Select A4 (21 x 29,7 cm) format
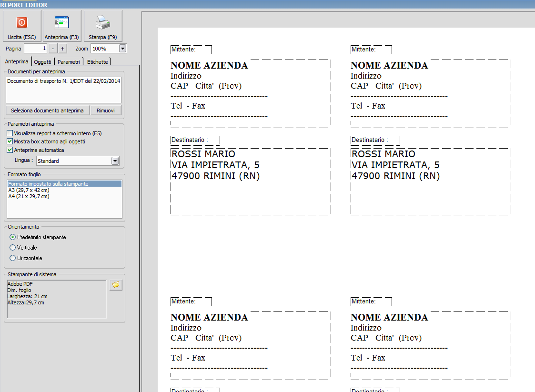The height and width of the screenshot is (392, 535). 29,196
